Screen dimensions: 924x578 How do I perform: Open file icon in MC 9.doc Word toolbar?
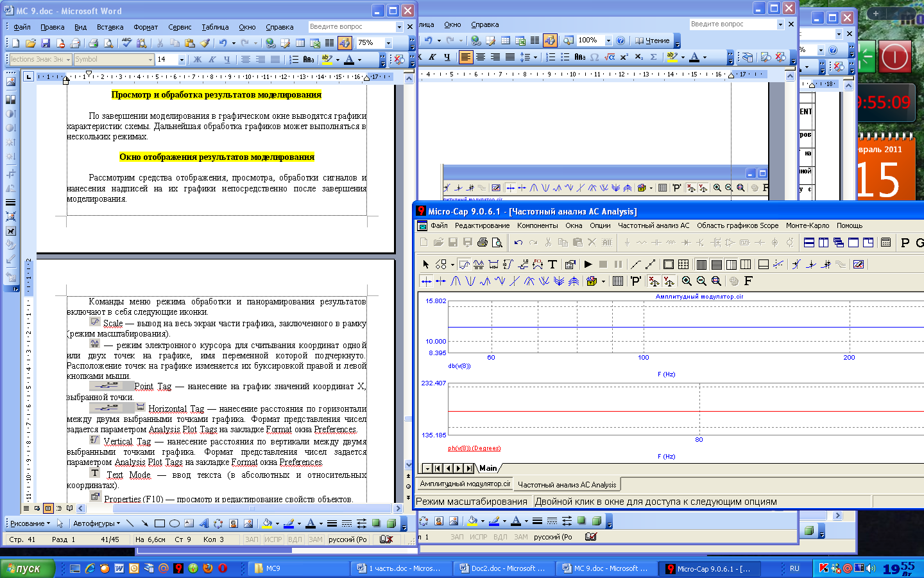point(30,43)
